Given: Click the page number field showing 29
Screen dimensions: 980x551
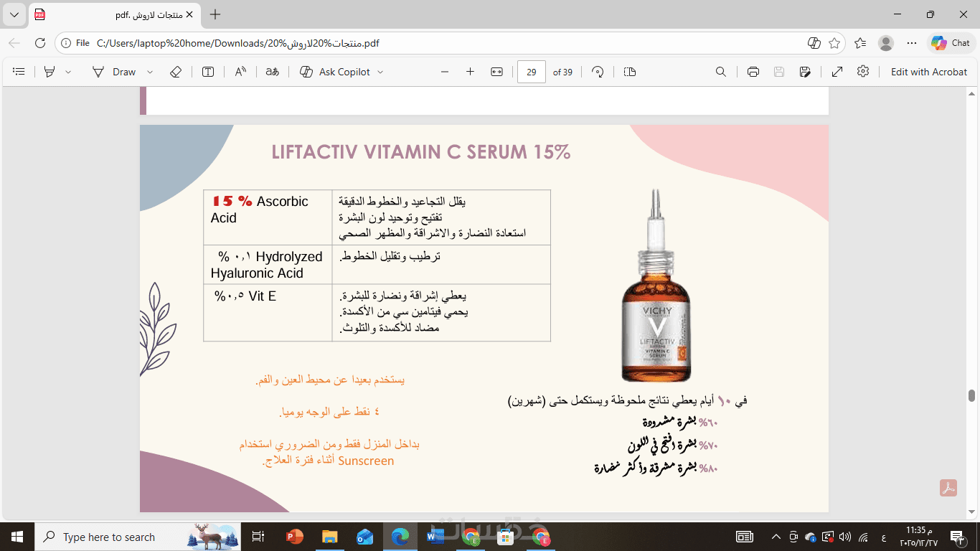Looking at the screenshot, I should 532,72.
